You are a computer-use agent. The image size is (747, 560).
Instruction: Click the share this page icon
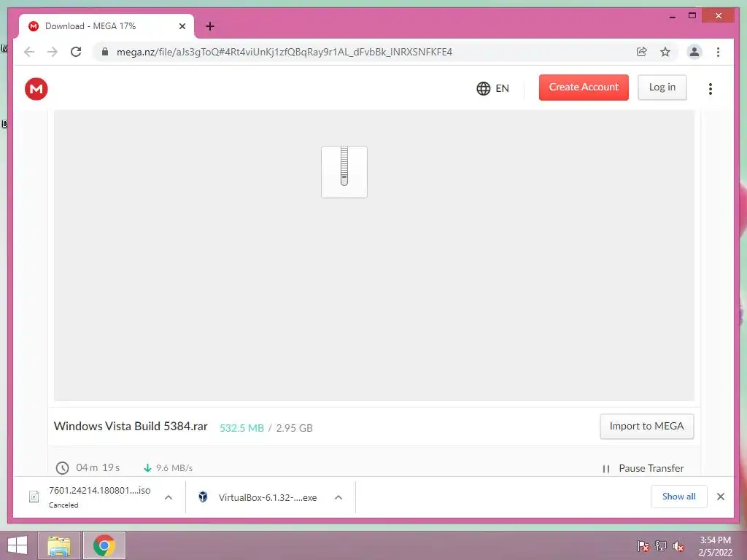(x=642, y=52)
